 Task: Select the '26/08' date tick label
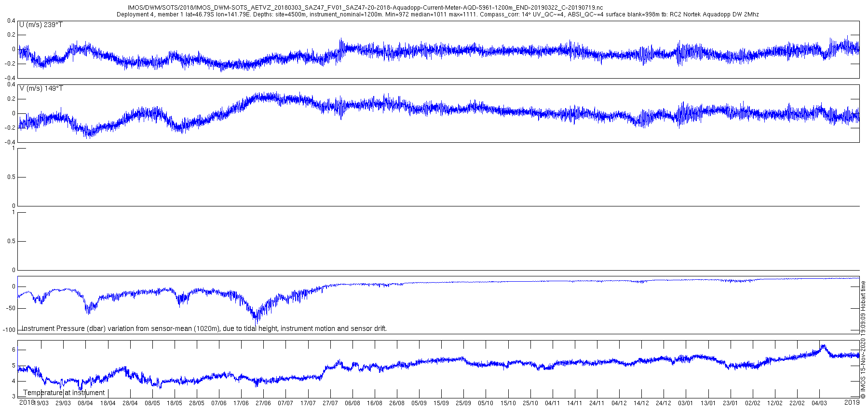tap(396, 403)
